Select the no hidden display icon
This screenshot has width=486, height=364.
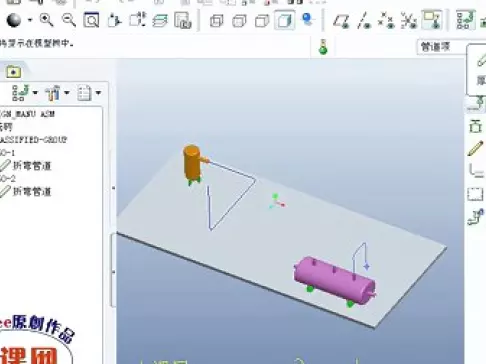click(x=262, y=21)
